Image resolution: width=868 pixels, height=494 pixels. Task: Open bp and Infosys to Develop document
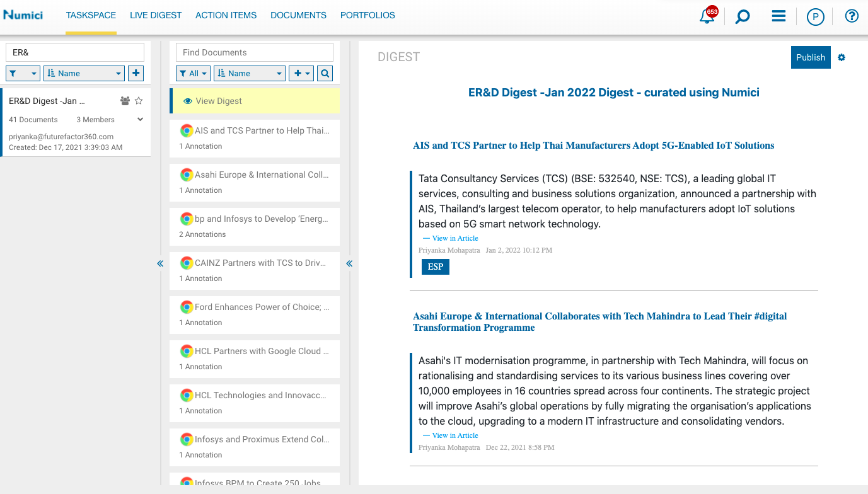click(255, 227)
